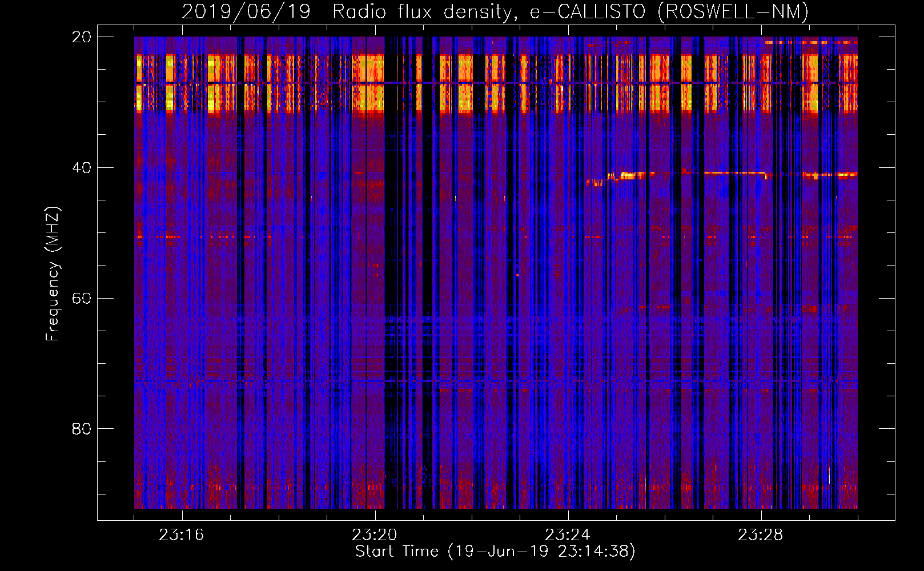
Task: Click the 20 frequency tick label
Action: 82,37
